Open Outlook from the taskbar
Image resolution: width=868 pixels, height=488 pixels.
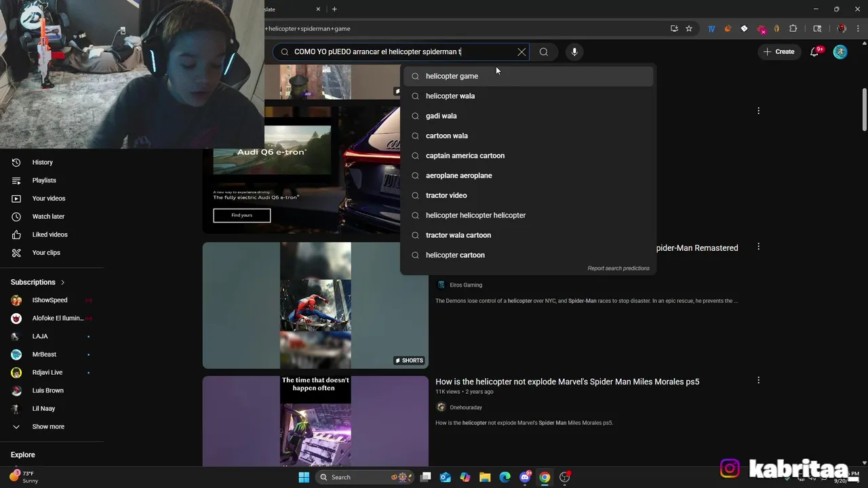click(x=446, y=477)
